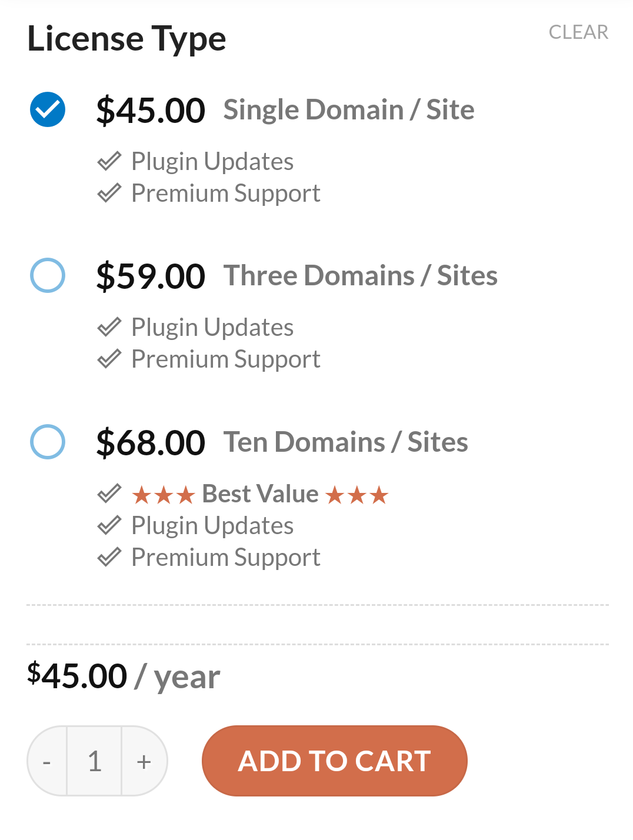Click the Three Domains / Sites label

coord(361,276)
